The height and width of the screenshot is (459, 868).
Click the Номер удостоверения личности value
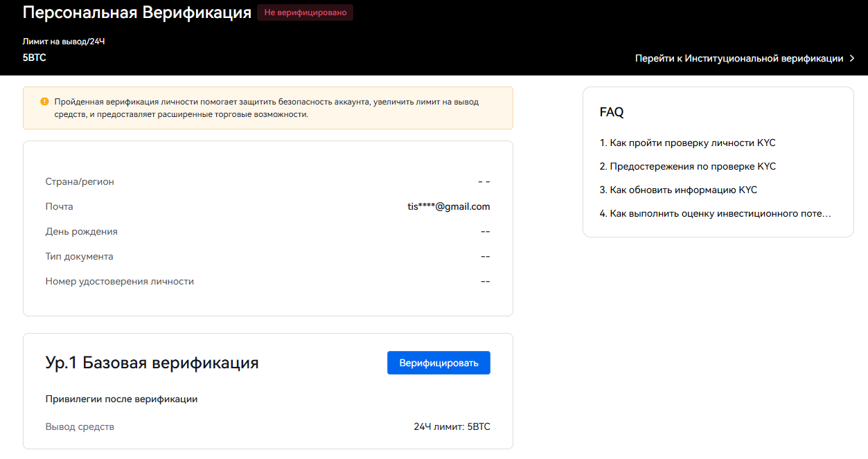484,281
